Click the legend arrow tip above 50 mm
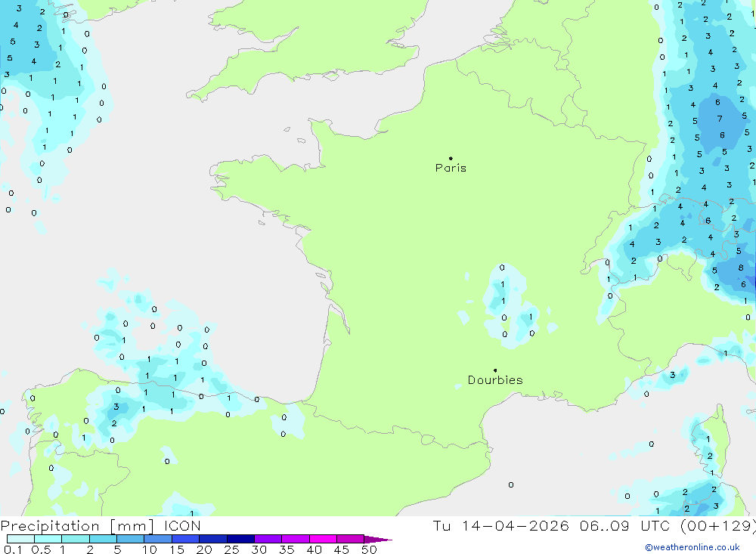Image resolution: width=756 pixels, height=554 pixels. click(x=378, y=539)
